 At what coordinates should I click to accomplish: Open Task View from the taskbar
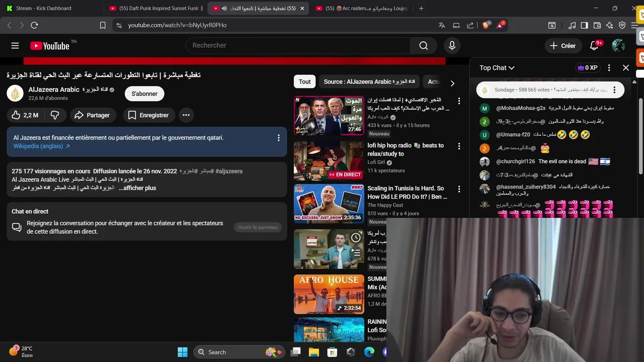[296, 352]
